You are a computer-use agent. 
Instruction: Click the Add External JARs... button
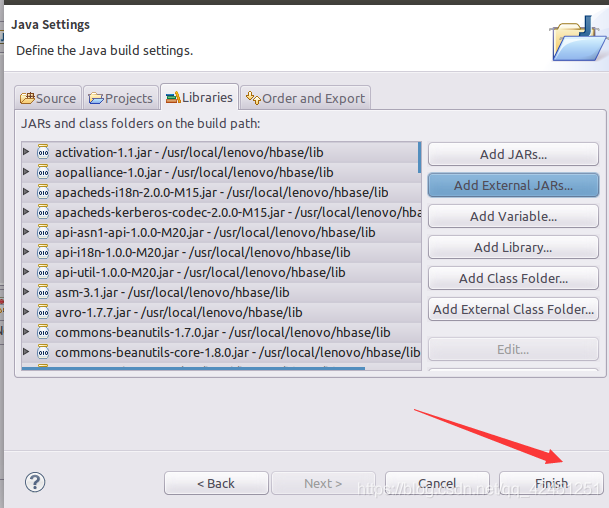coord(513,185)
